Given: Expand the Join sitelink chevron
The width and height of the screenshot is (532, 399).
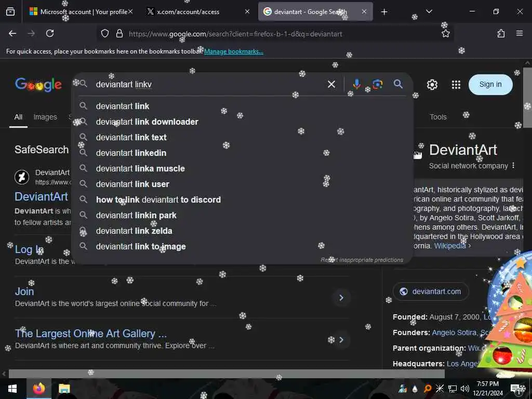Looking at the screenshot, I should (341, 298).
